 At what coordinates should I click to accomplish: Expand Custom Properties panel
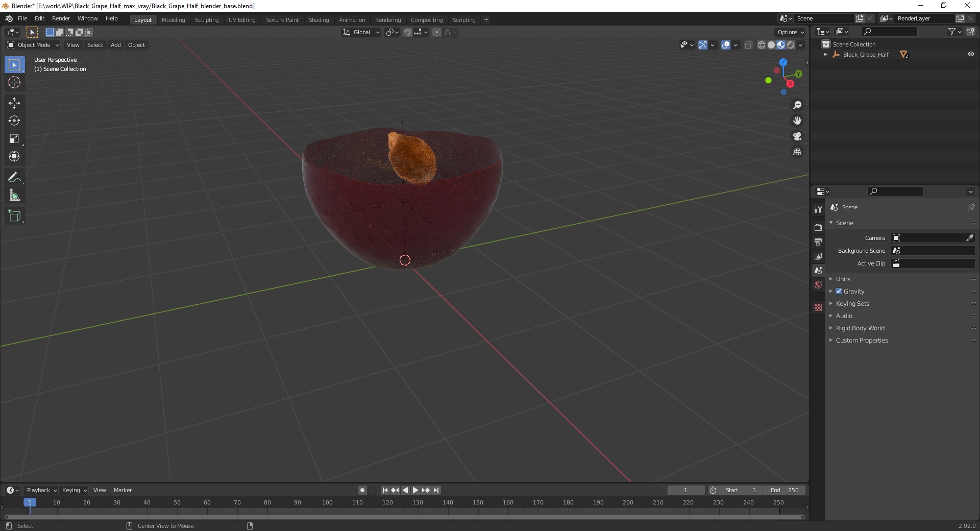tap(862, 340)
